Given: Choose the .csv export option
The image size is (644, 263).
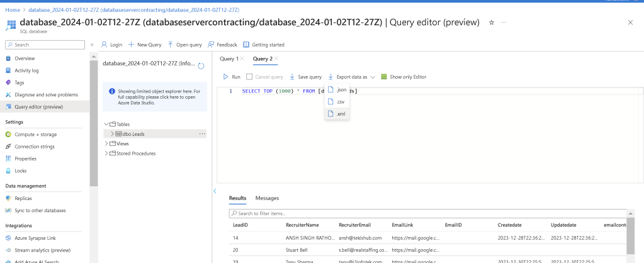Looking at the screenshot, I should click(337, 102).
